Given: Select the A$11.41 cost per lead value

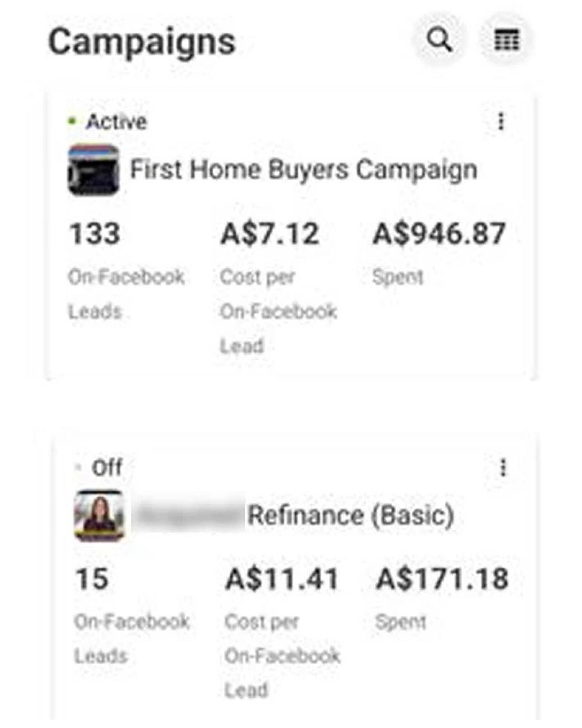Looking at the screenshot, I should click(282, 579).
